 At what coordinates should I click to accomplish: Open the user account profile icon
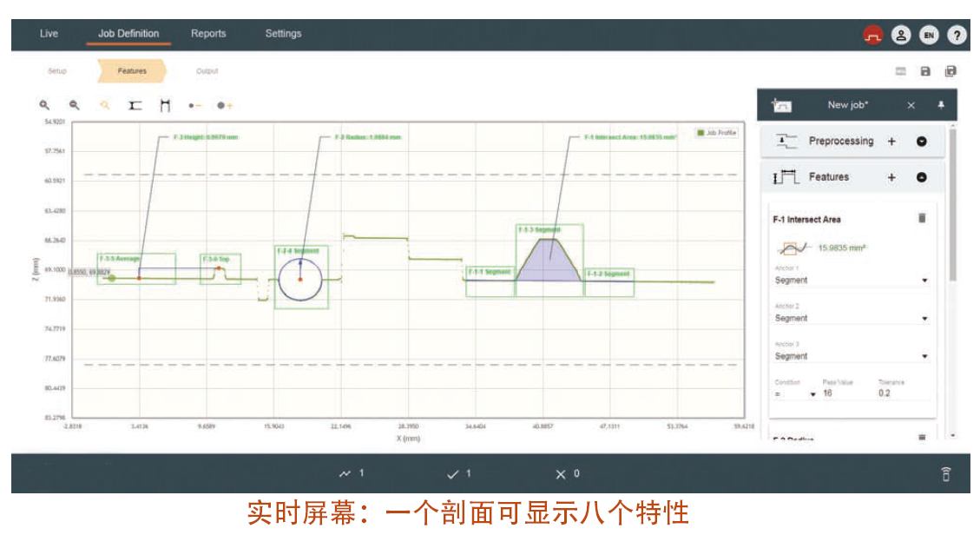point(901,35)
